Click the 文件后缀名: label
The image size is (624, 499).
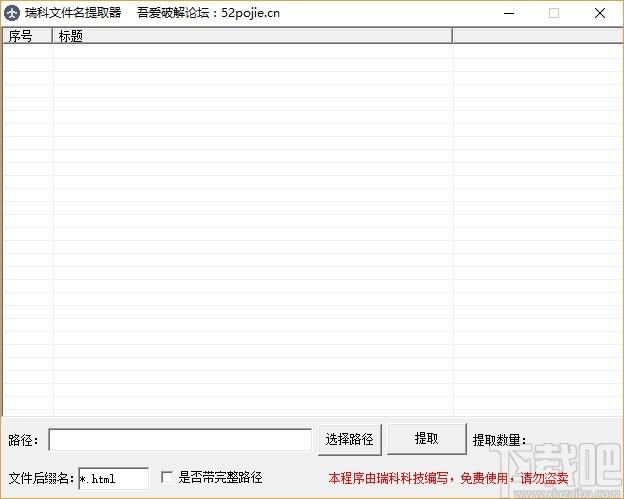pyautogui.click(x=41, y=478)
